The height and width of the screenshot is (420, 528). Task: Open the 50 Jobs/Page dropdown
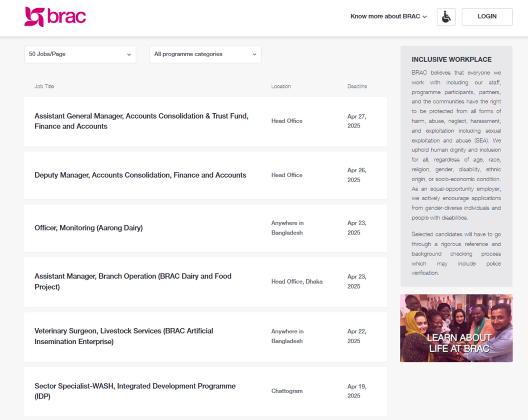point(80,54)
